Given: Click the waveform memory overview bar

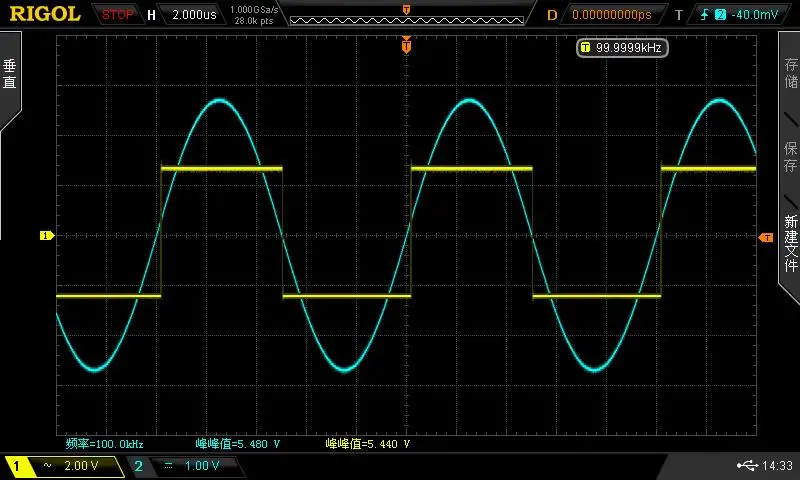Looking at the screenshot, I should tap(407, 20).
